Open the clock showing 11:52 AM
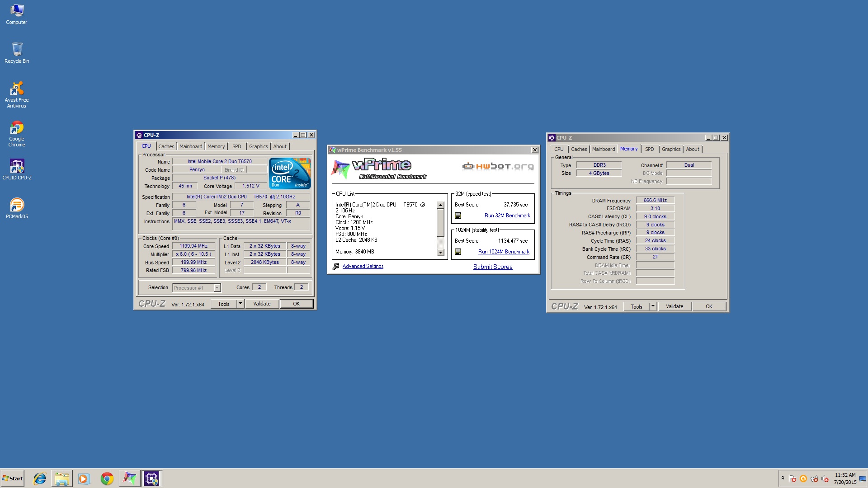 click(845, 479)
